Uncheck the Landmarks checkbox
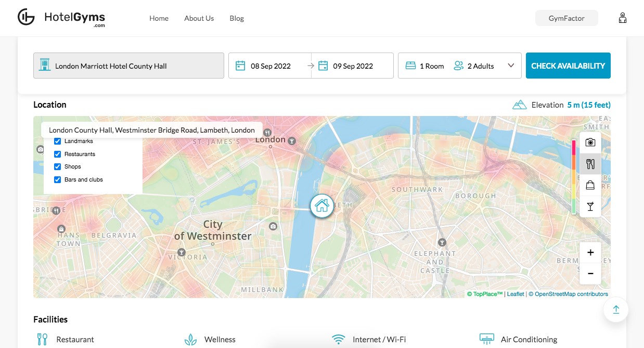The width and height of the screenshot is (644, 348). [x=58, y=141]
